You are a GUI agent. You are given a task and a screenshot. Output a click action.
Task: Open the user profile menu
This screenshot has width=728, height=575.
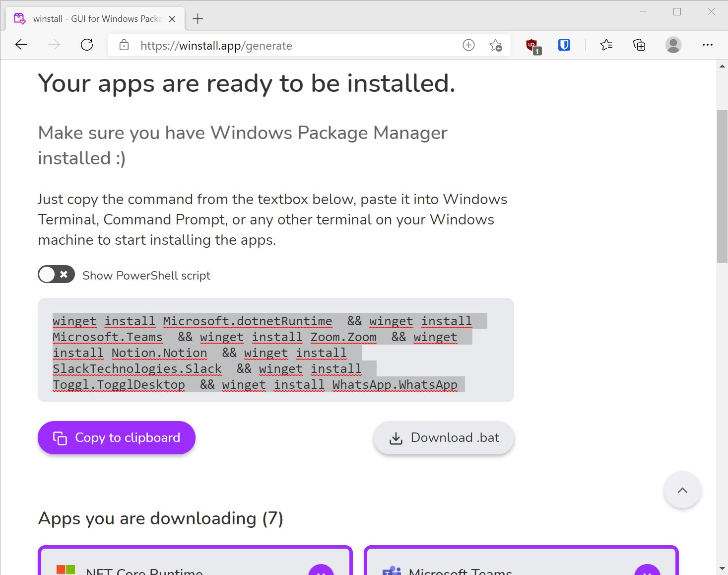tap(673, 45)
